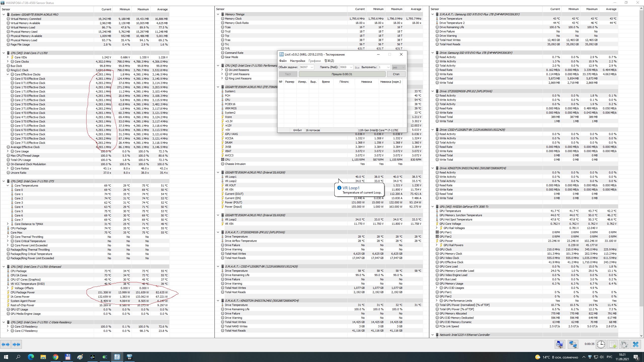The width and height of the screenshot is (644, 362).
Task: Open the Настройки menu in LinX
Action: click(297, 61)
